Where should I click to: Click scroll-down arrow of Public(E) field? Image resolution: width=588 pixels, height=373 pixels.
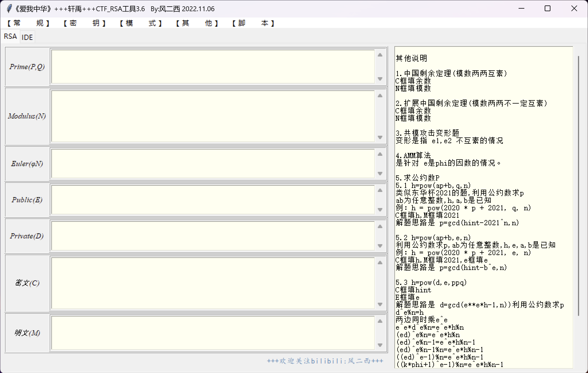coord(380,210)
